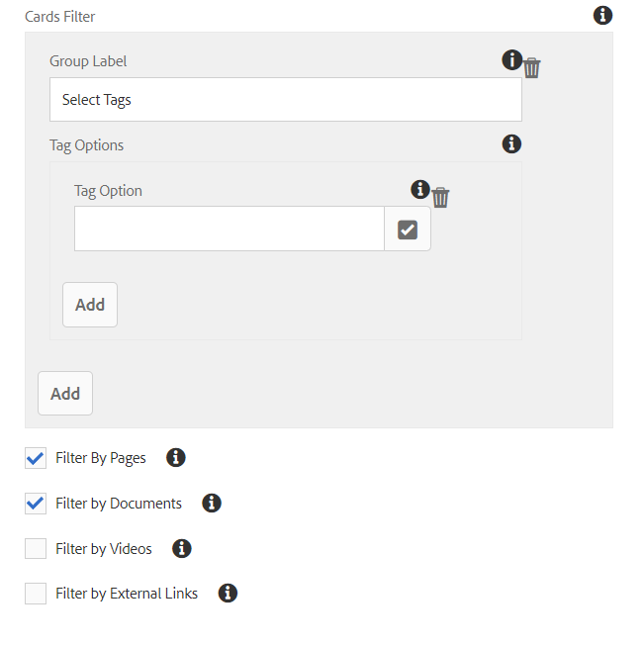Open the Cards Filter info tooltip
The width and height of the screenshot is (644, 647).
[602, 16]
